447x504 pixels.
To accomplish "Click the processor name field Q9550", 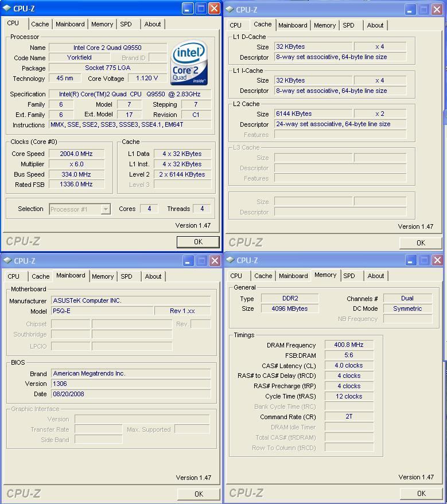I will [x=108, y=48].
